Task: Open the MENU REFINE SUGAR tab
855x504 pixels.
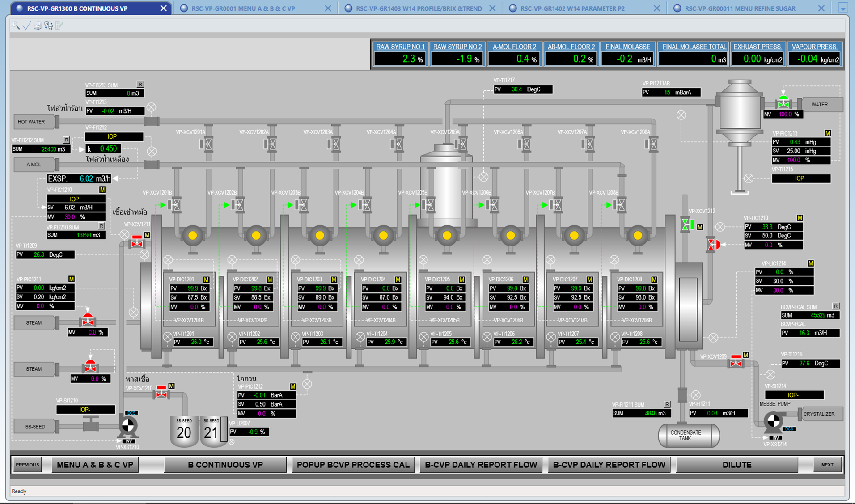Action: (x=740, y=8)
